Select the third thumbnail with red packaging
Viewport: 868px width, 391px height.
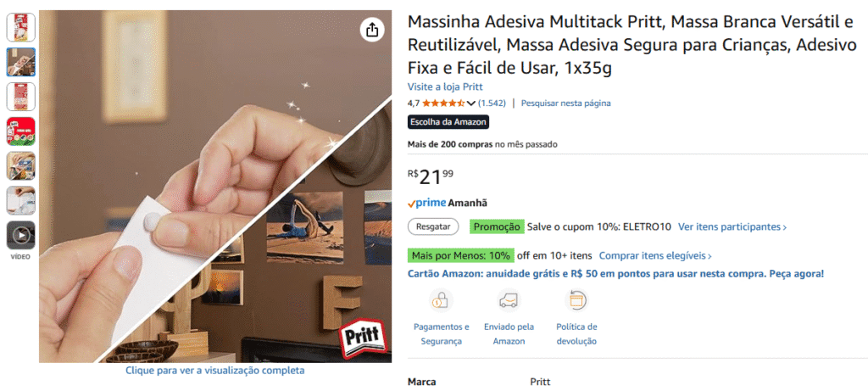tap(21, 97)
